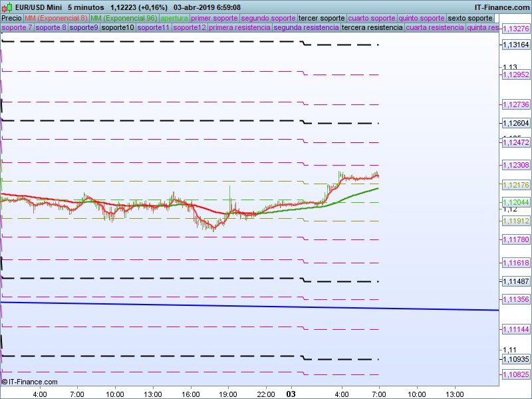532x399 pixels.
Task: Click the 1,13164 price label on axis
Action: [x=515, y=45]
